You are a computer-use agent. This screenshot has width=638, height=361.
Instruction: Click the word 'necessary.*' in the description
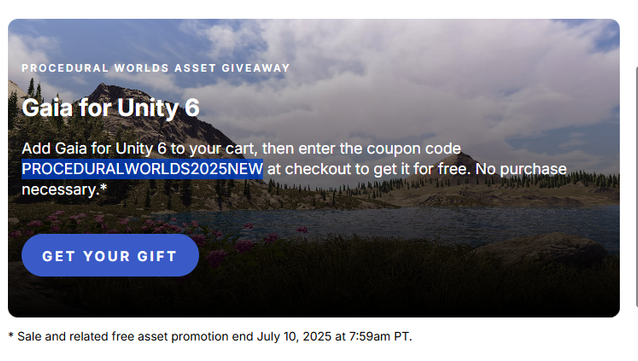[x=64, y=190]
